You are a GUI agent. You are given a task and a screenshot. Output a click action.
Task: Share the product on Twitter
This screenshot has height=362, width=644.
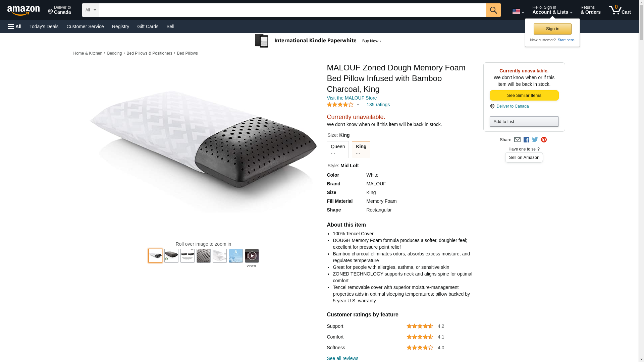(x=535, y=140)
